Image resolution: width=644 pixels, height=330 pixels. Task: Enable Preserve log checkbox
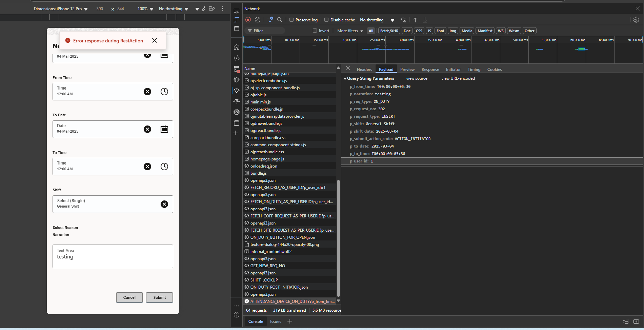(291, 20)
